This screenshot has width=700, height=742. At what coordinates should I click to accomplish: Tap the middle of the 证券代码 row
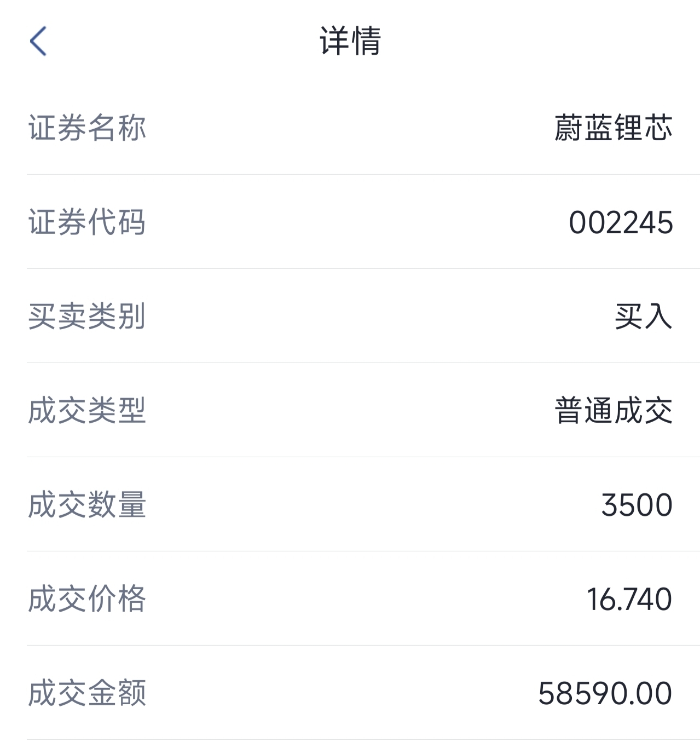350,222
